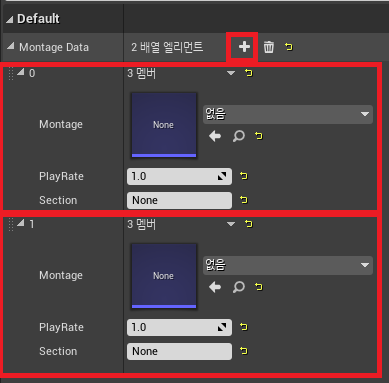This screenshot has width=389, height=383.
Task: Reset element 1 Section to default
Action: pyautogui.click(x=244, y=351)
